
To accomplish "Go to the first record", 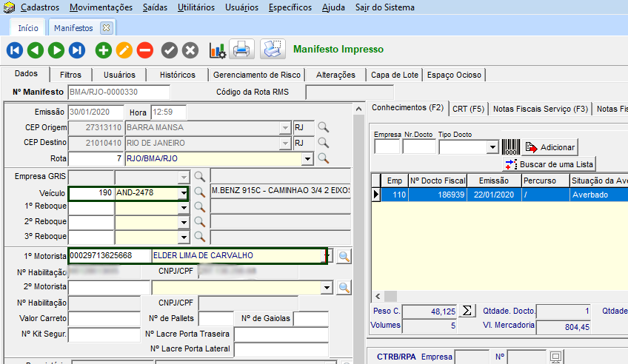I will (15, 50).
